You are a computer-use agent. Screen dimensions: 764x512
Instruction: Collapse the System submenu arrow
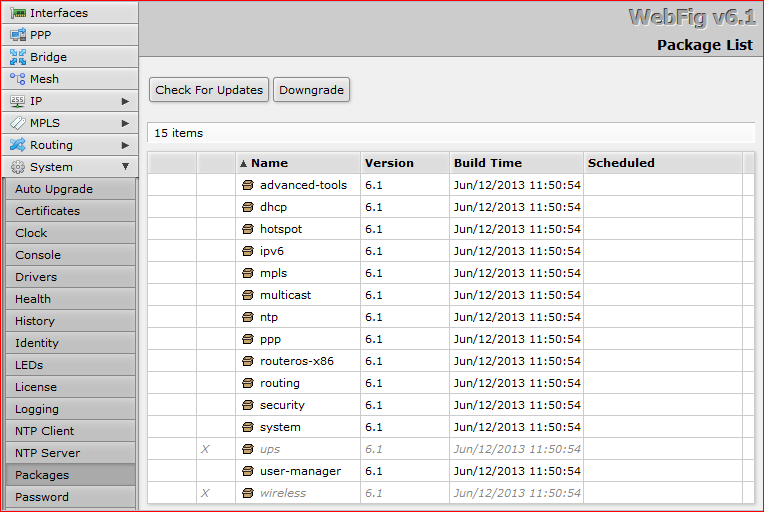point(125,167)
